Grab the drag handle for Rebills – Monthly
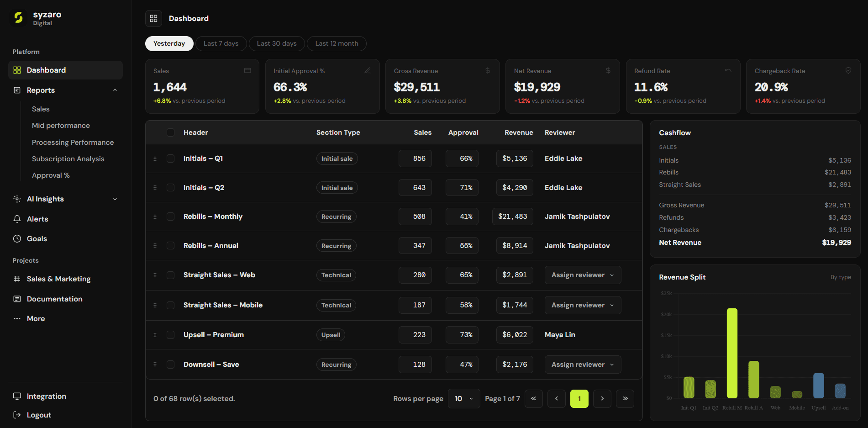Image resolution: width=868 pixels, height=428 pixels. pos(155,217)
